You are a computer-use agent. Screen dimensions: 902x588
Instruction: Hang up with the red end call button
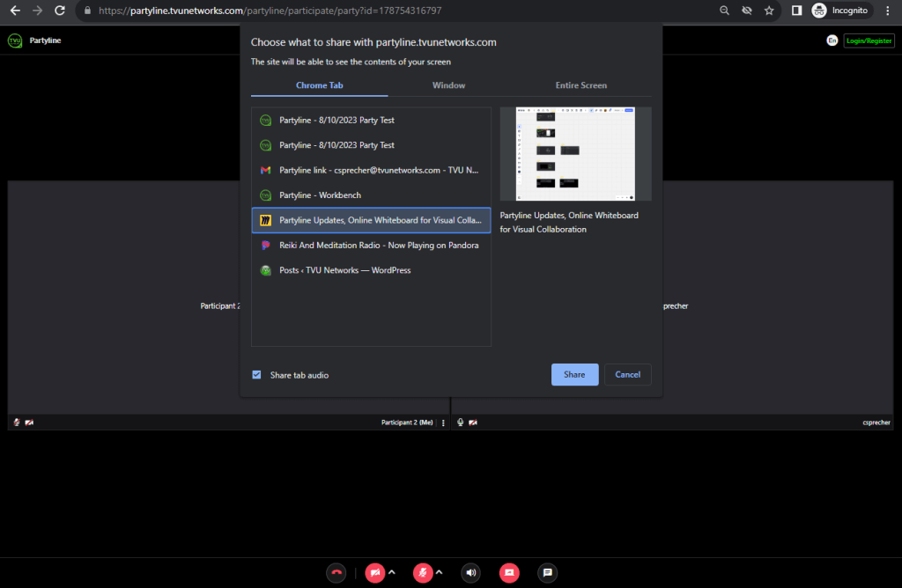[x=336, y=572]
